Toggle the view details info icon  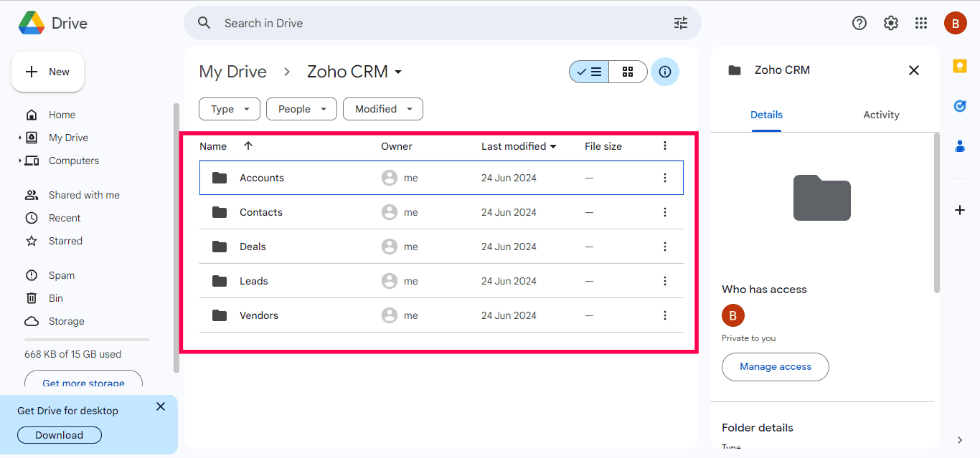click(x=665, y=72)
